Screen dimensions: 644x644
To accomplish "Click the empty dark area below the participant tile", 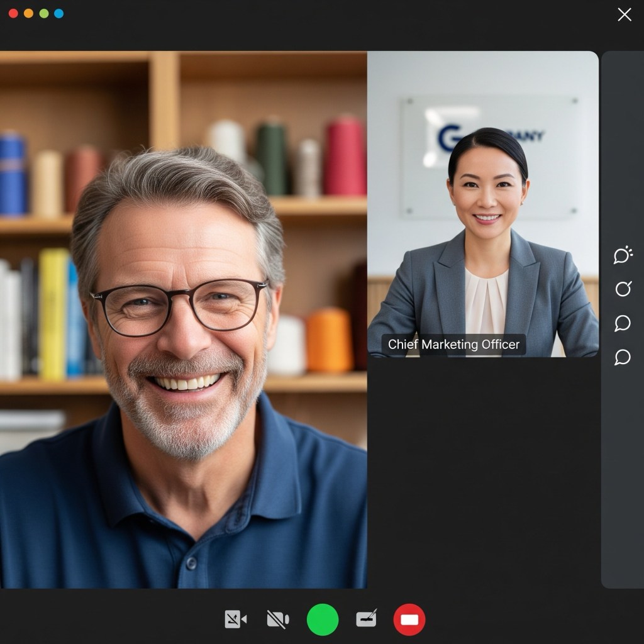I will [483, 472].
